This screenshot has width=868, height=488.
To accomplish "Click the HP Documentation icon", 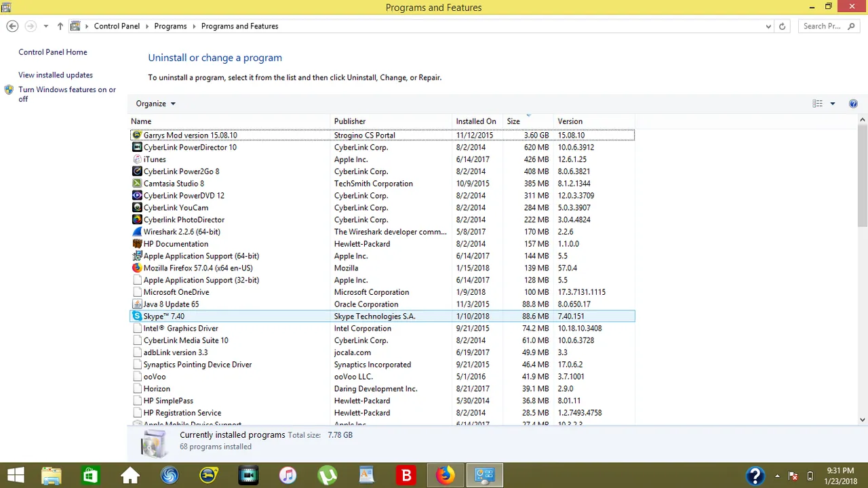I will (x=137, y=244).
